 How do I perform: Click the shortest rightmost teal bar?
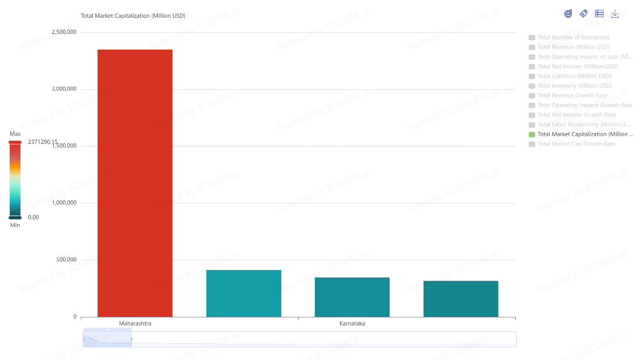[x=461, y=299]
